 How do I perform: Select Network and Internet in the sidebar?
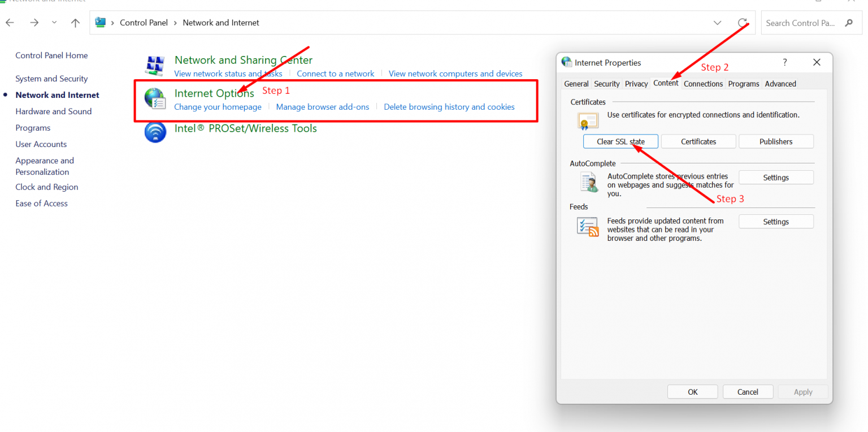click(x=57, y=95)
